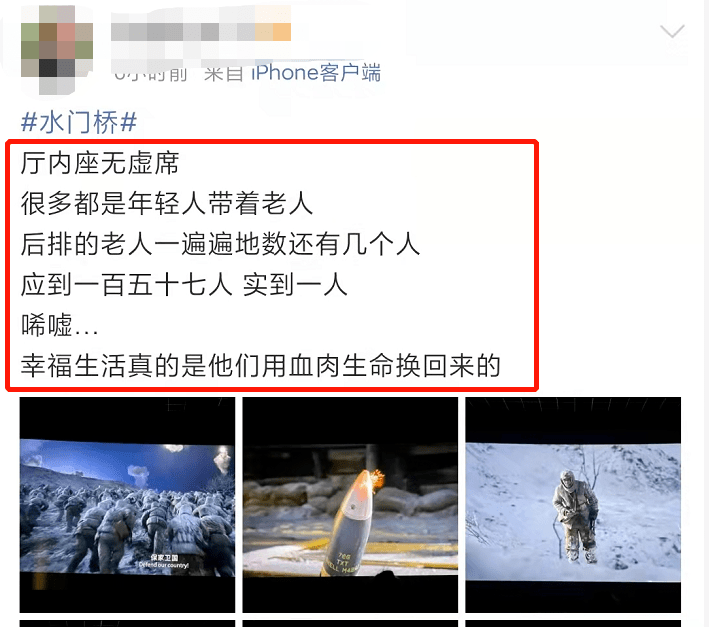Tap the post timestamp 小时前
The height and width of the screenshot is (627, 709).
coord(151,73)
